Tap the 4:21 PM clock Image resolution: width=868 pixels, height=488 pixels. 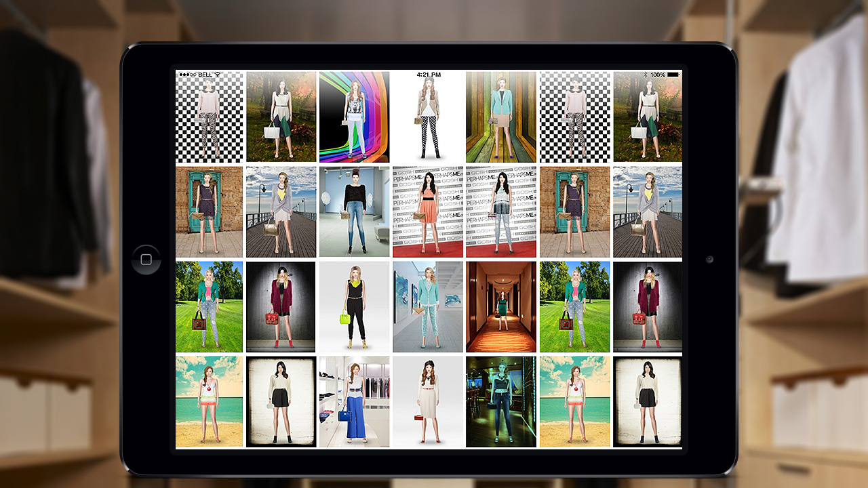pyautogui.click(x=429, y=75)
